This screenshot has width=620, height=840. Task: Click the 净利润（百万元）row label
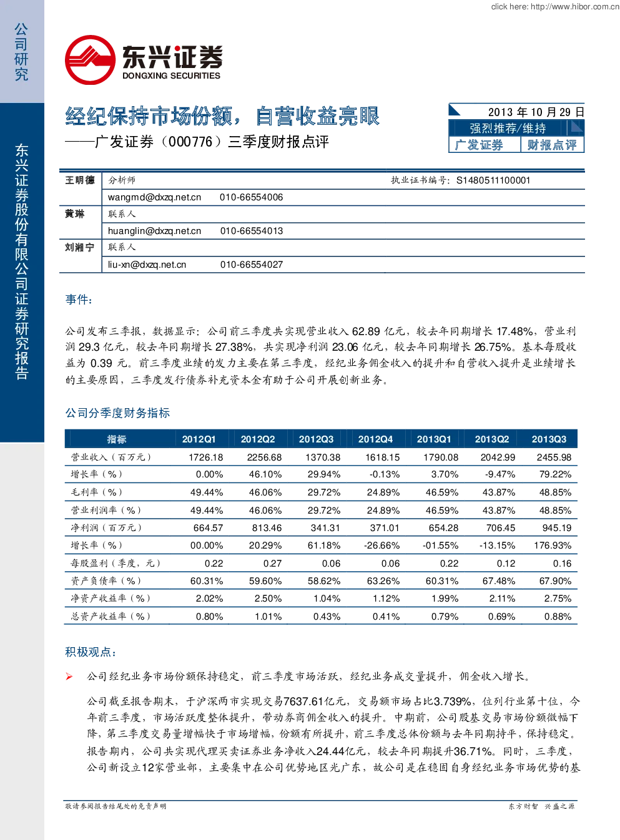pyautogui.click(x=106, y=528)
